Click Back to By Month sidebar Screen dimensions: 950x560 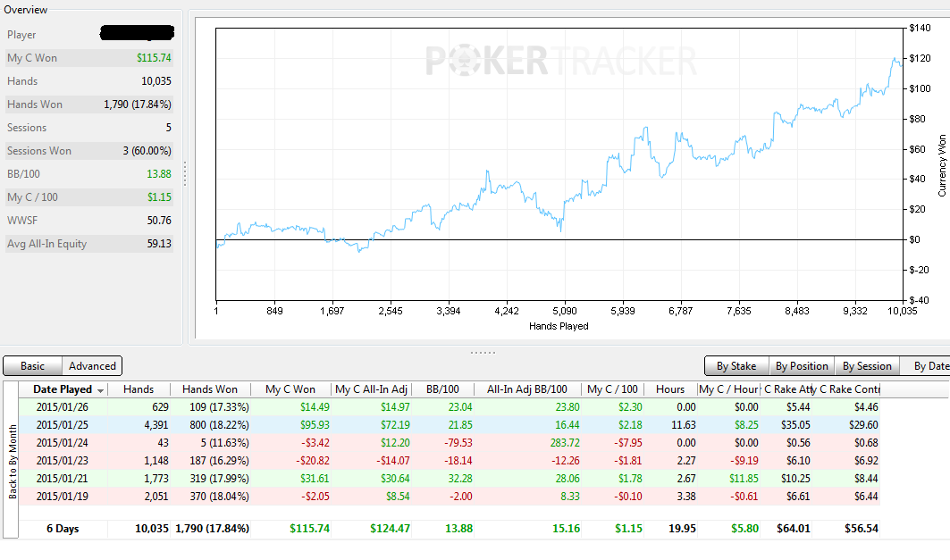(13, 462)
